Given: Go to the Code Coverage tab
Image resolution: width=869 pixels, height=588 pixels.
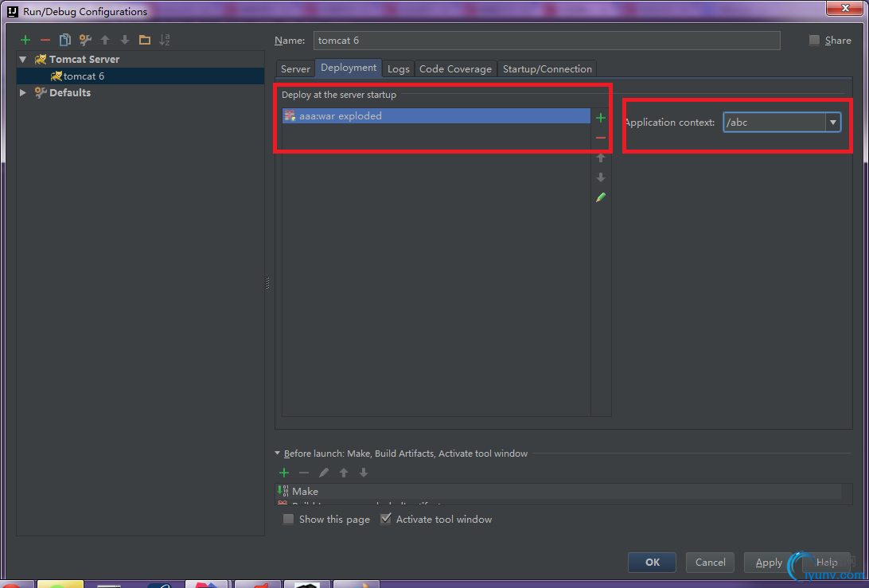Looking at the screenshot, I should coord(455,68).
